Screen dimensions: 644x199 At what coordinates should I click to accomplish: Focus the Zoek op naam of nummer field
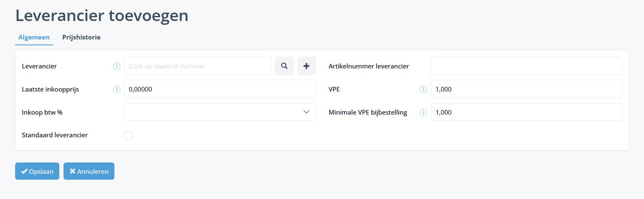[x=198, y=66]
